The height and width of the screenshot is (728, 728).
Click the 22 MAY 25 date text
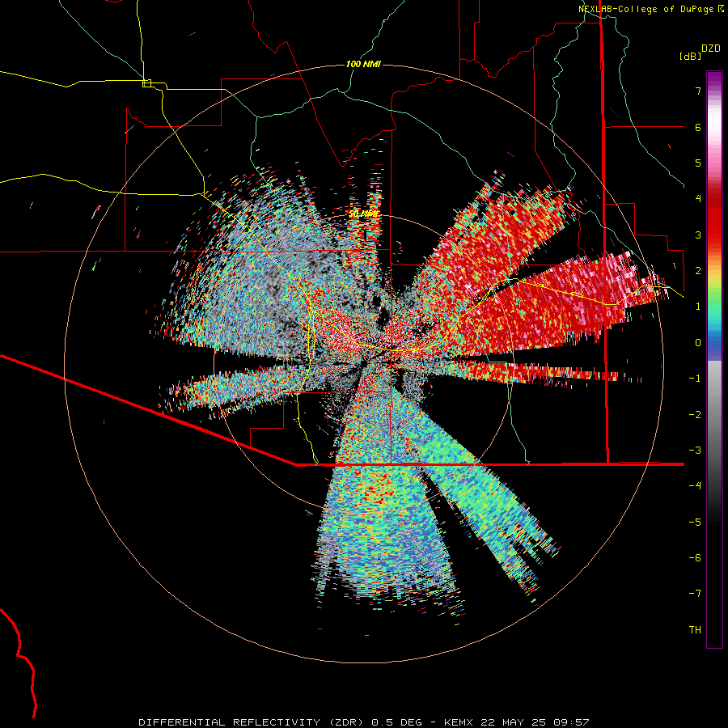[x=513, y=722]
